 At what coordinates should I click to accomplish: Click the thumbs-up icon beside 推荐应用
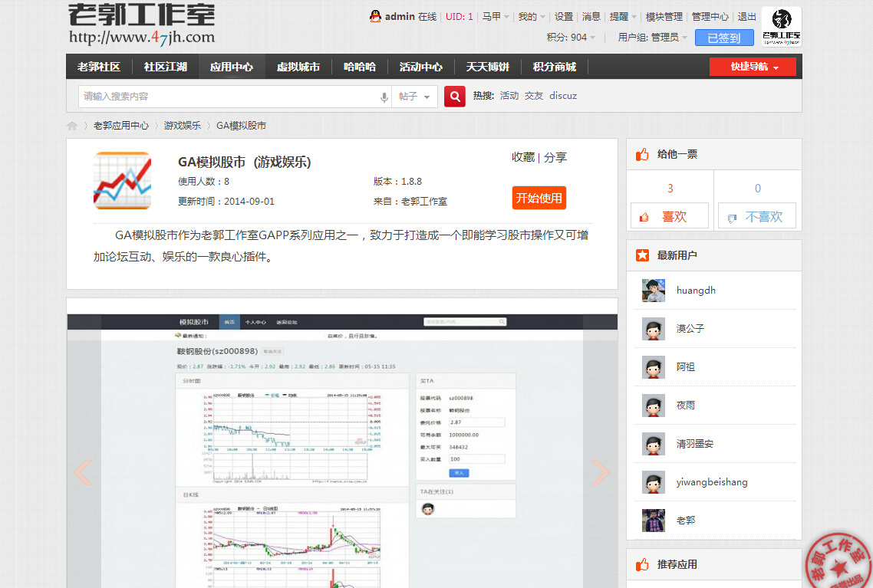click(x=643, y=565)
